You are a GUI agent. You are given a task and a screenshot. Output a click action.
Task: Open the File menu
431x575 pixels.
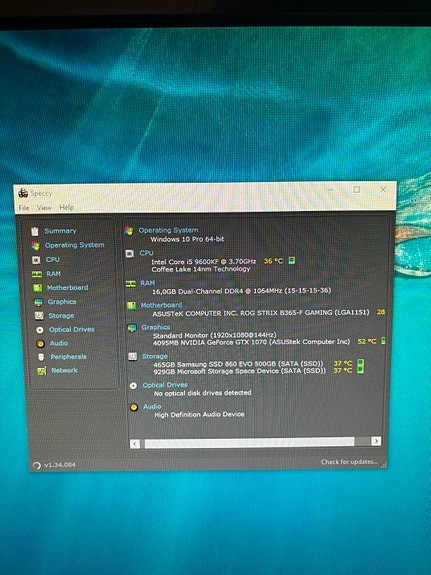(x=24, y=208)
